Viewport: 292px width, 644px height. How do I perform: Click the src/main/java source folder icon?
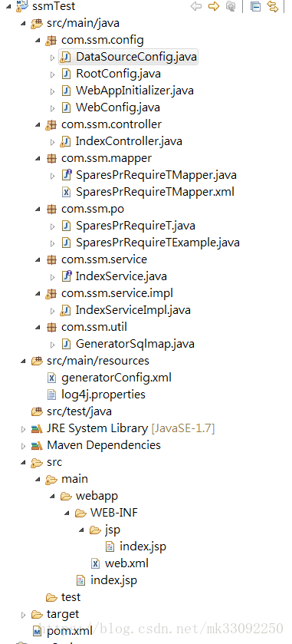(x=37, y=23)
